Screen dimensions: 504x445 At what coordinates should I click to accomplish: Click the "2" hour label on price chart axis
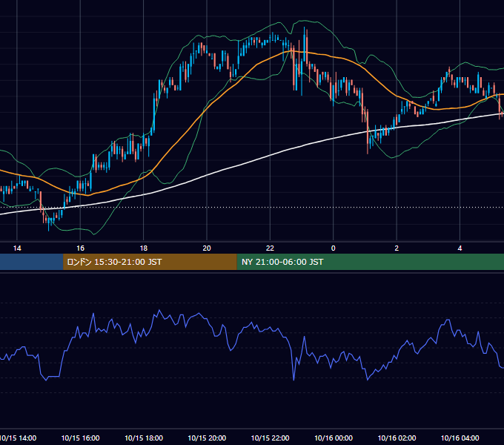click(x=397, y=248)
